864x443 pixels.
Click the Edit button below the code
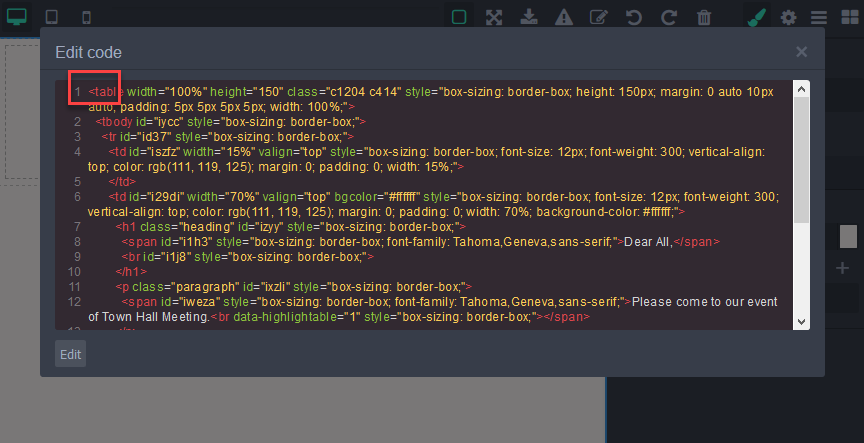[71, 354]
